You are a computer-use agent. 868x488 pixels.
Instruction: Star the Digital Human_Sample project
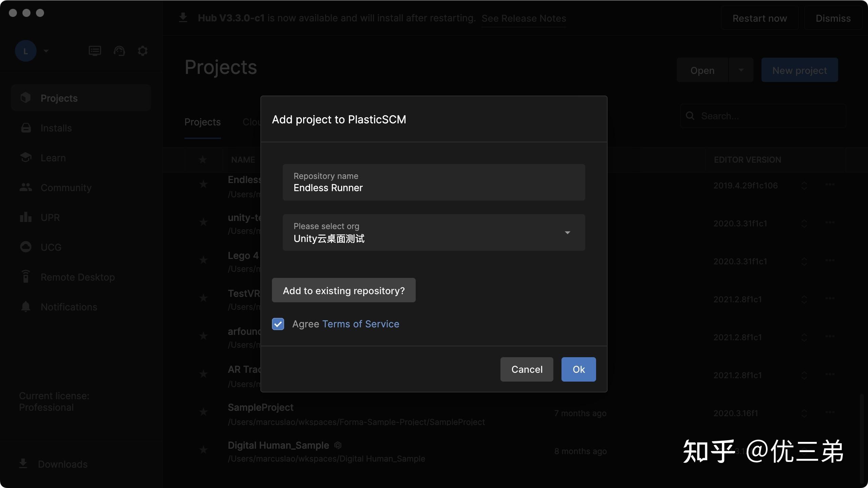coord(203,450)
